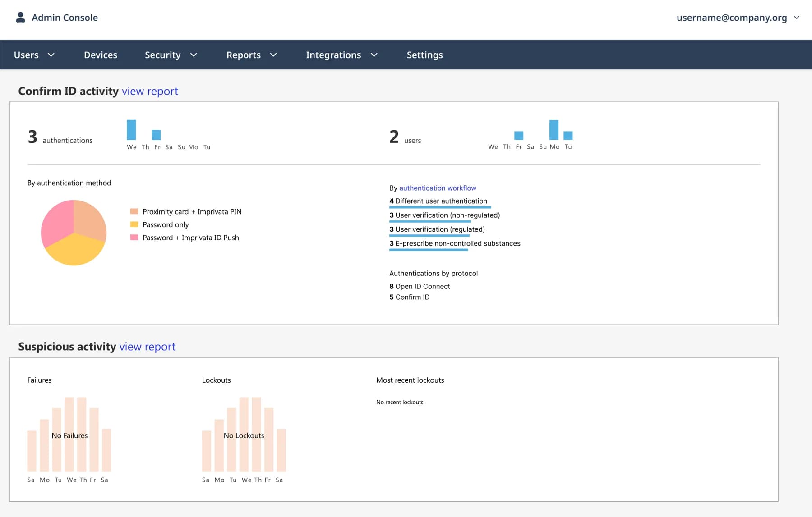812x517 pixels.
Task: Open the Users menu
Action: point(26,55)
